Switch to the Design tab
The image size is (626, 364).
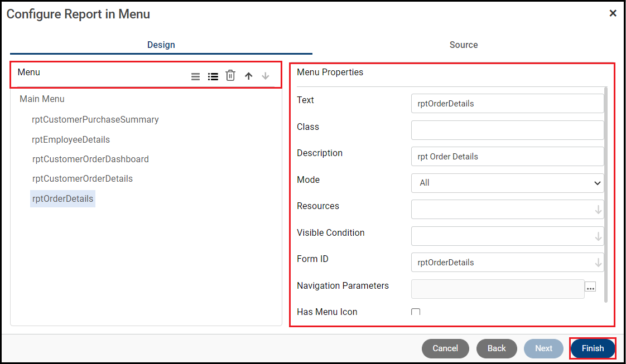[161, 45]
